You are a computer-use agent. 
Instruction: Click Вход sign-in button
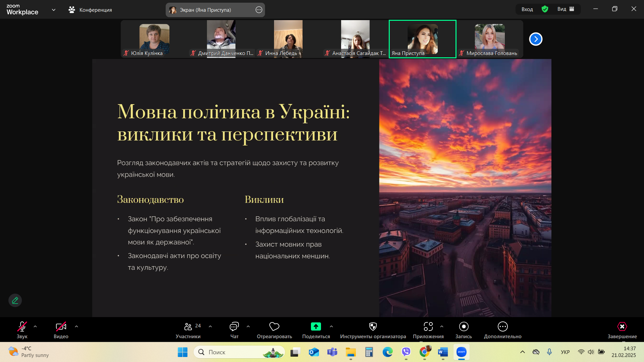click(x=527, y=9)
